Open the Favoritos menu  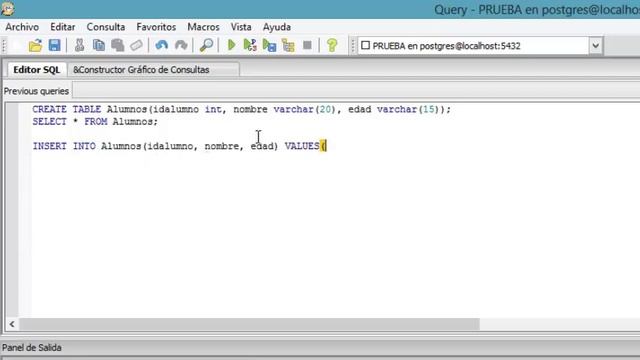pyautogui.click(x=156, y=27)
